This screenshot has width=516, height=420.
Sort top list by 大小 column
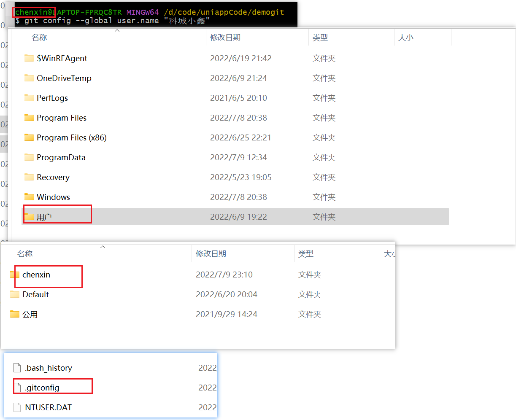[406, 38]
